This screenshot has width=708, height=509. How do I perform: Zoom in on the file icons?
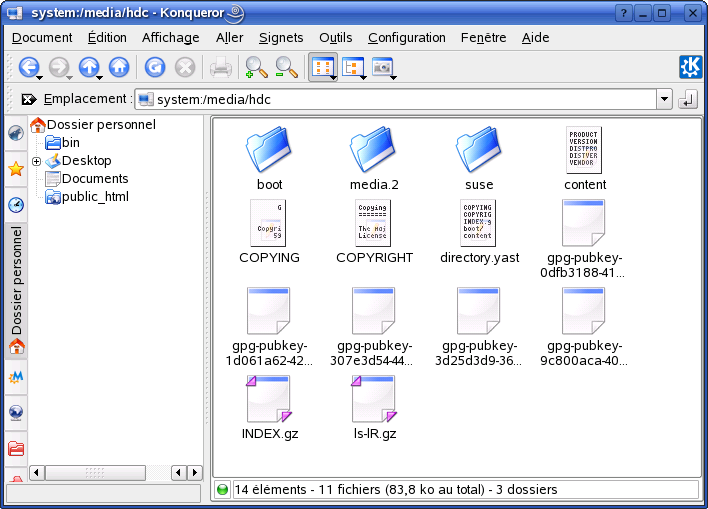coord(256,67)
